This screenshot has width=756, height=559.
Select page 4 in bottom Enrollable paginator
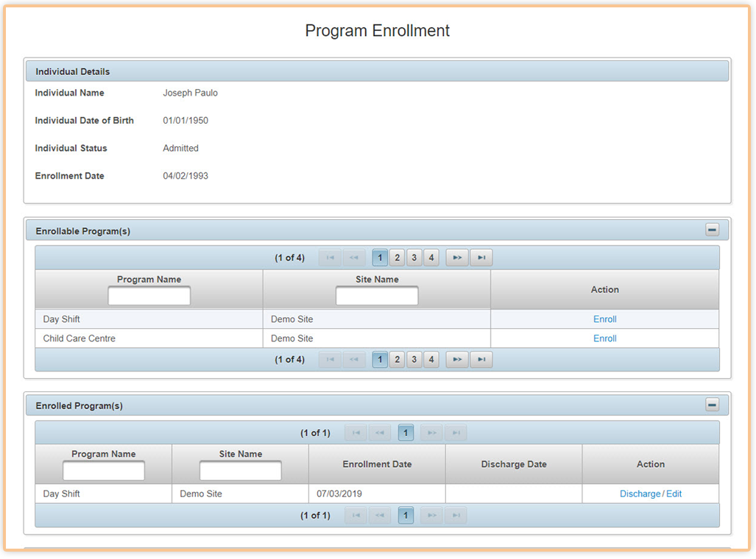pos(431,359)
